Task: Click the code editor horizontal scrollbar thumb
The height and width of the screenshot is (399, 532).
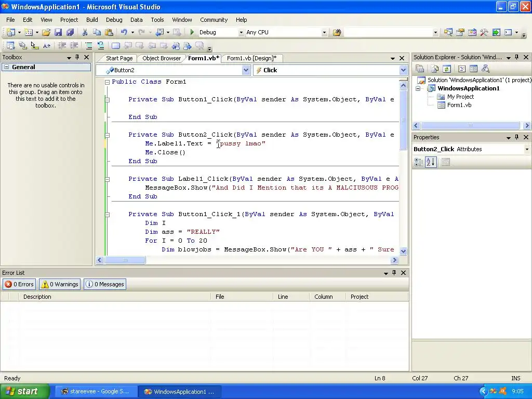Action: coord(125,260)
